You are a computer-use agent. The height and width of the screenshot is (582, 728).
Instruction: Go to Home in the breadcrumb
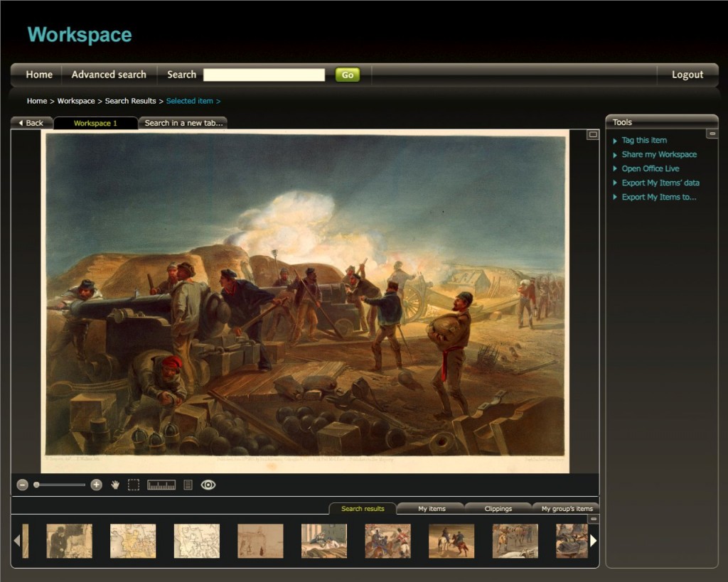pyautogui.click(x=37, y=101)
